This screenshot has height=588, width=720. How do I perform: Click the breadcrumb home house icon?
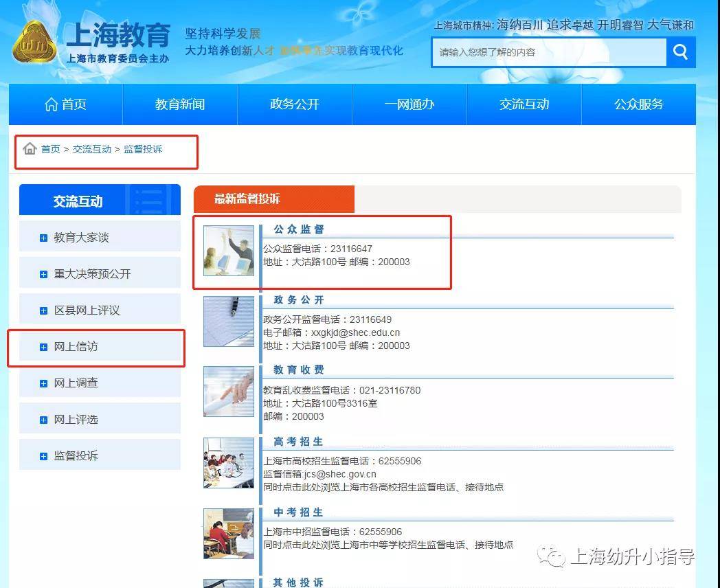30,149
